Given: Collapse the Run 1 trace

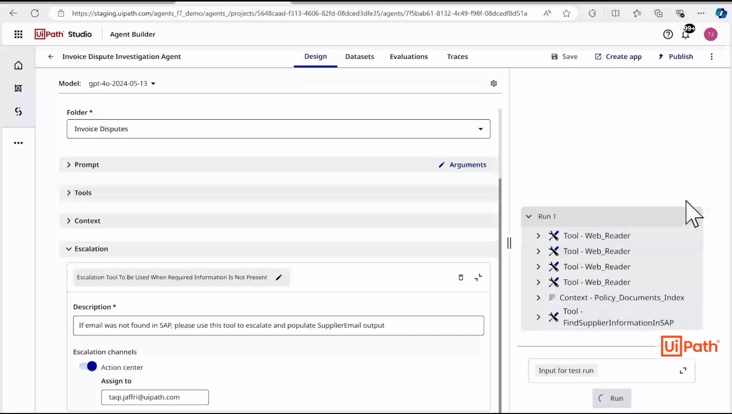Looking at the screenshot, I should click(528, 217).
